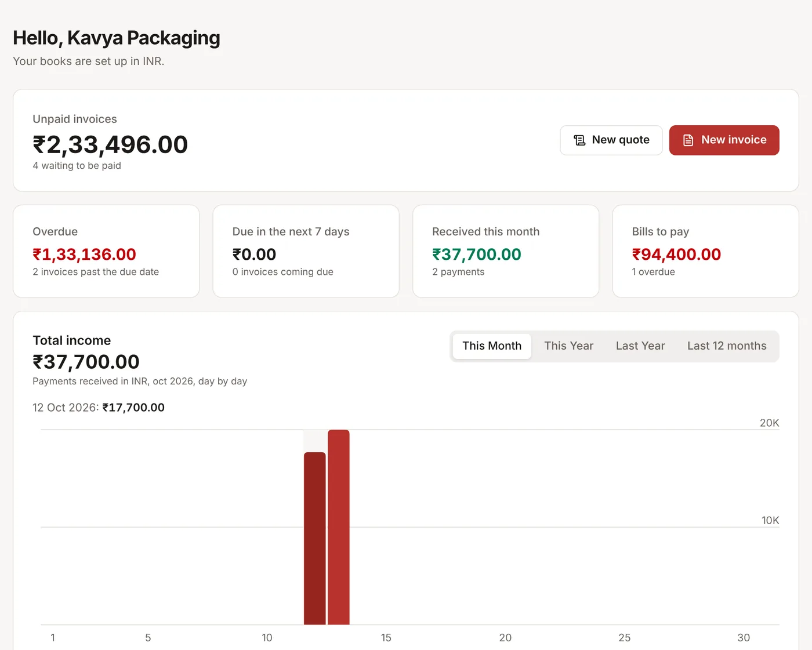The height and width of the screenshot is (650, 812).
Task: Switch to Last Year income view
Action: click(640, 346)
